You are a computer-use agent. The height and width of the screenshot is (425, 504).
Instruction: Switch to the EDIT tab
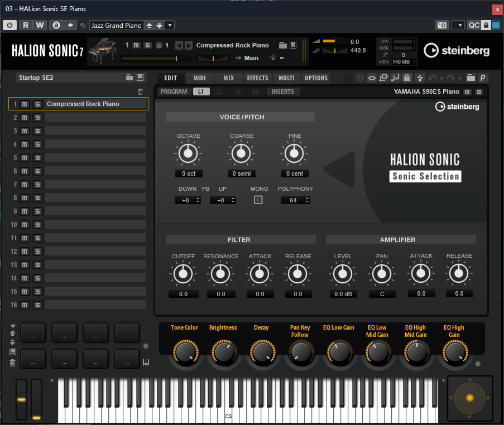coord(171,78)
